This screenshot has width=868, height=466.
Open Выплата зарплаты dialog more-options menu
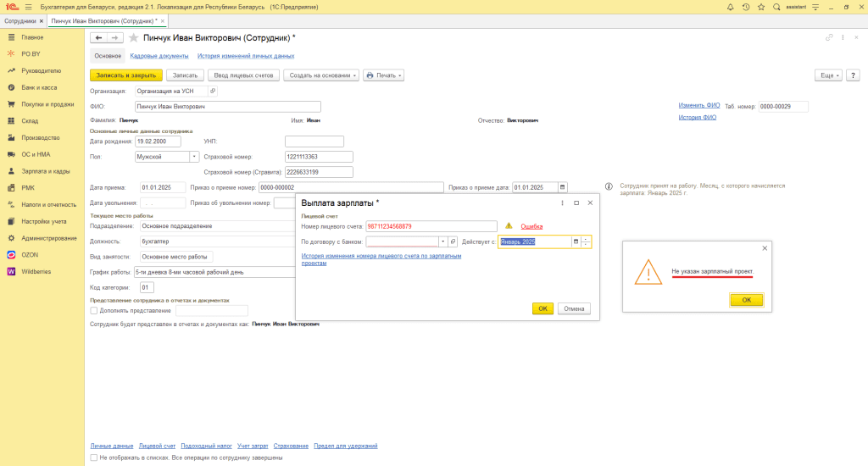[x=563, y=203]
